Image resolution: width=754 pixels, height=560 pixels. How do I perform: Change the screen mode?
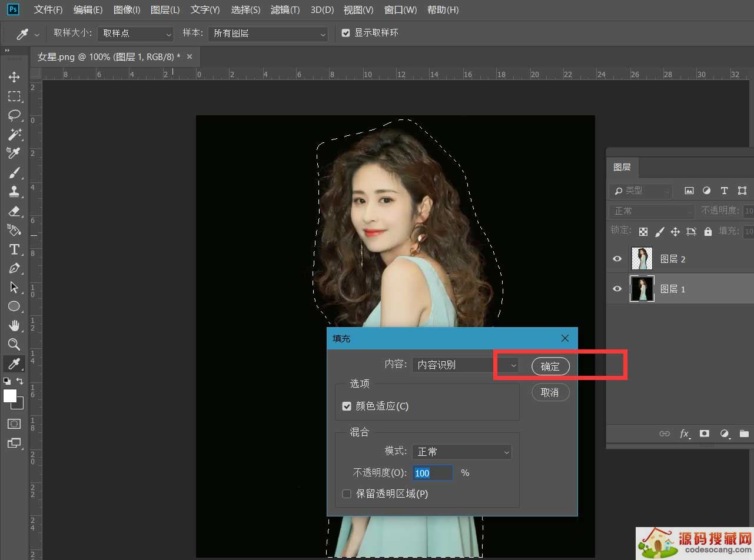[14, 443]
